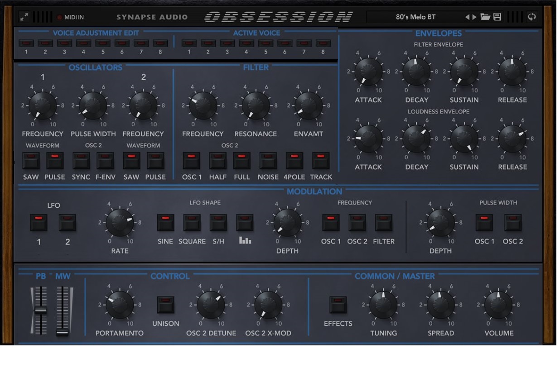Toggle oscillator 2 SAW waveform
The width and height of the screenshot is (560, 392).
click(131, 161)
